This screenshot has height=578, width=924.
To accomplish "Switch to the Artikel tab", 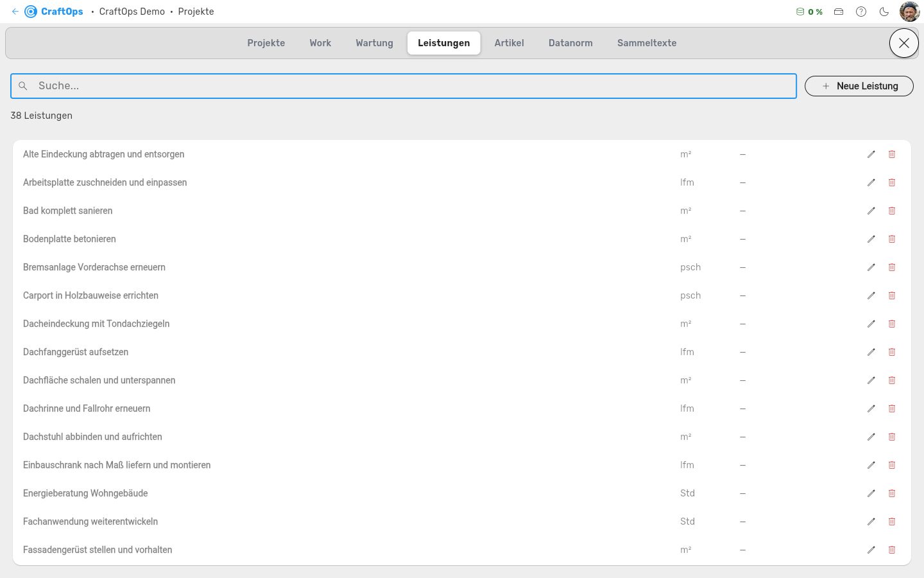I will 509,43.
